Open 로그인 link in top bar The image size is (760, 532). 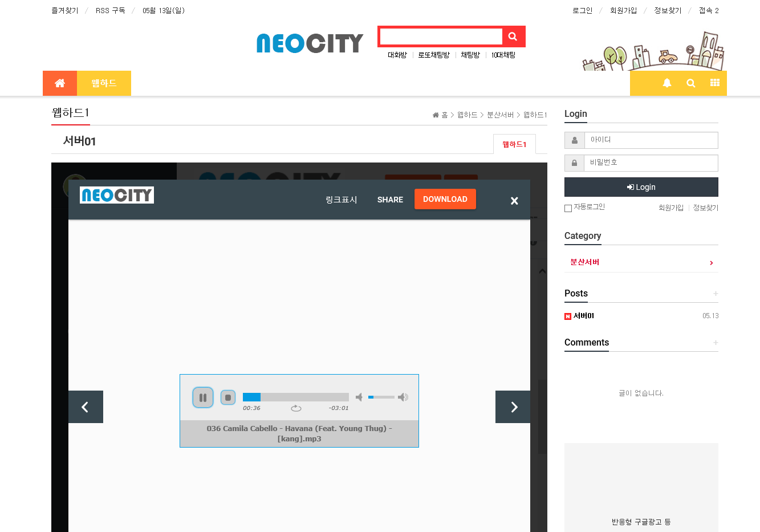[x=583, y=11]
